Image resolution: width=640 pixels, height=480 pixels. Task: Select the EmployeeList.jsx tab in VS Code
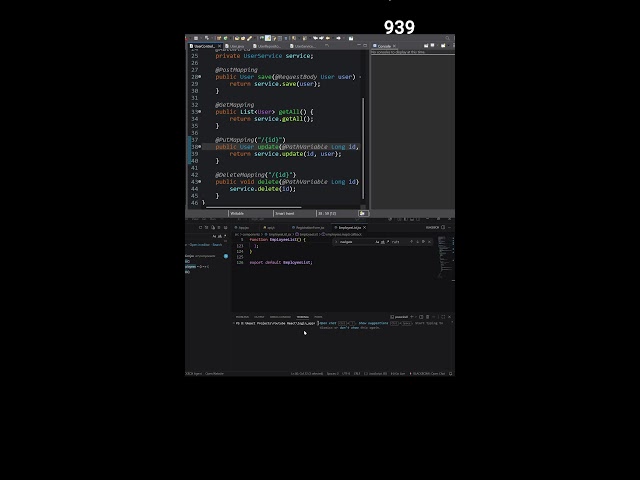pyautogui.click(x=348, y=228)
